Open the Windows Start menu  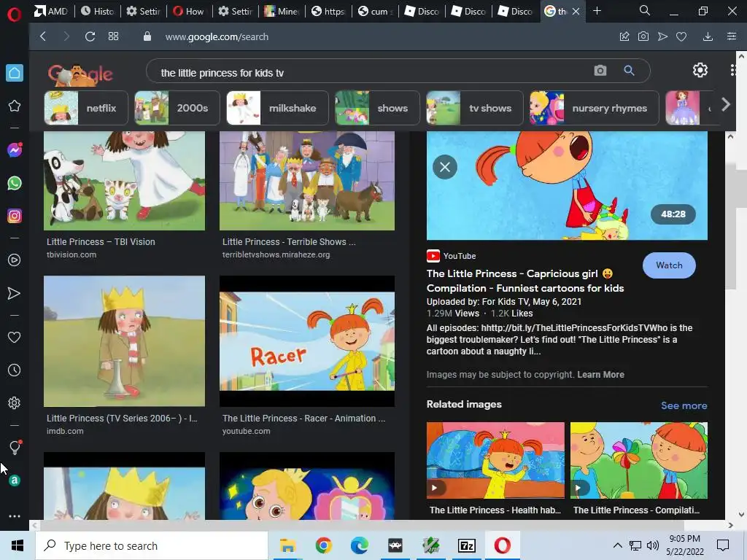(18, 545)
